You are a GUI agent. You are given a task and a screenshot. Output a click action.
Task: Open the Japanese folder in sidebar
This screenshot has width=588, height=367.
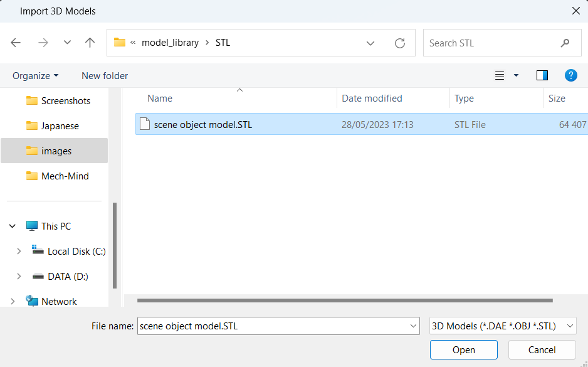tap(53, 126)
